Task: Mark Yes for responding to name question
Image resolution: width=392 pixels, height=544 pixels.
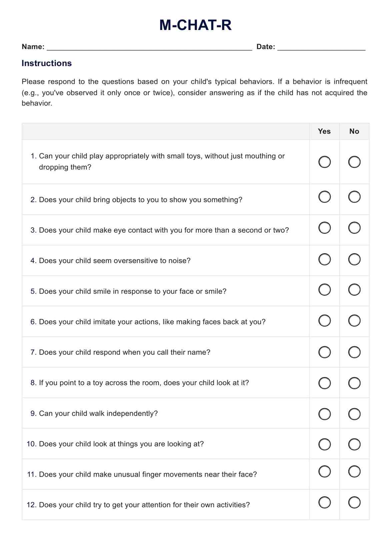Action: [x=324, y=352]
